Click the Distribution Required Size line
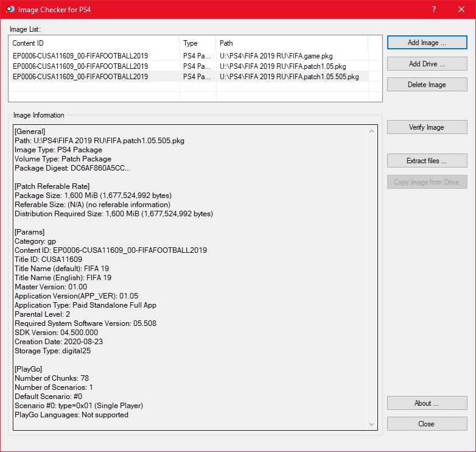 point(114,214)
